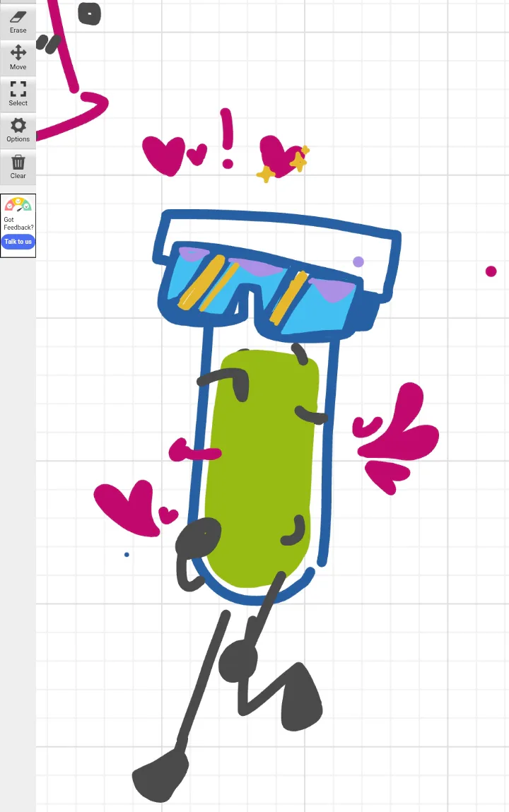Click the feedback gauge smiley icon
The height and width of the screenshot is (812, 509).
(x=18, y=204)
